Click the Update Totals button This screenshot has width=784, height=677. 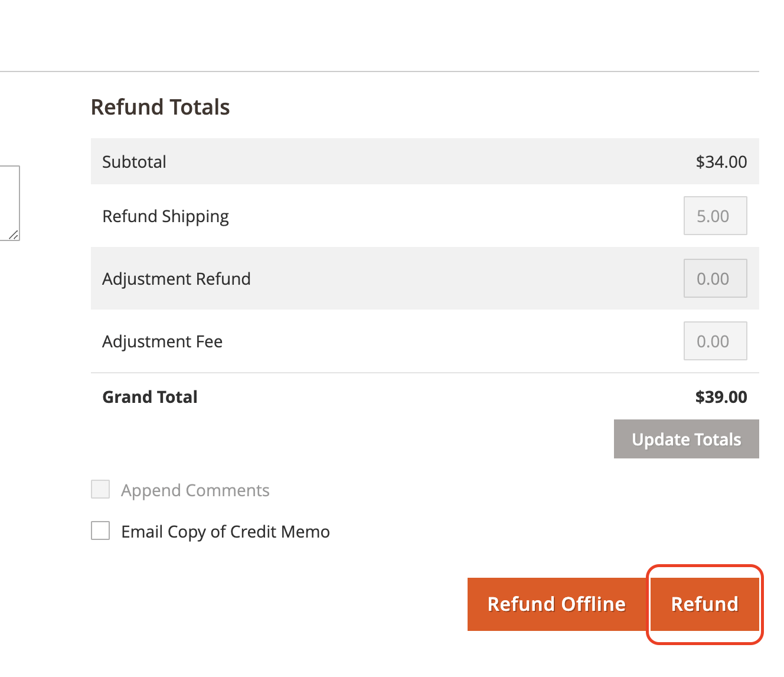pos(687,439)
